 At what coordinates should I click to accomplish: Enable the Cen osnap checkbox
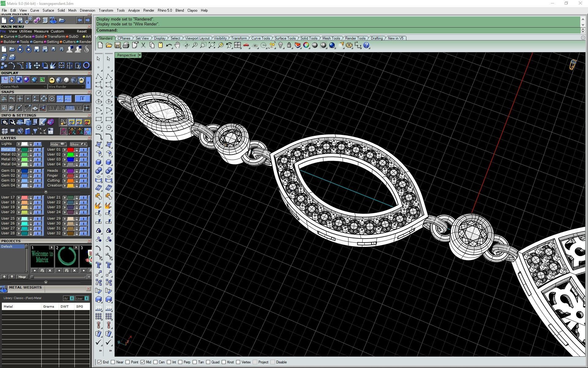click(x=156, y=362)
